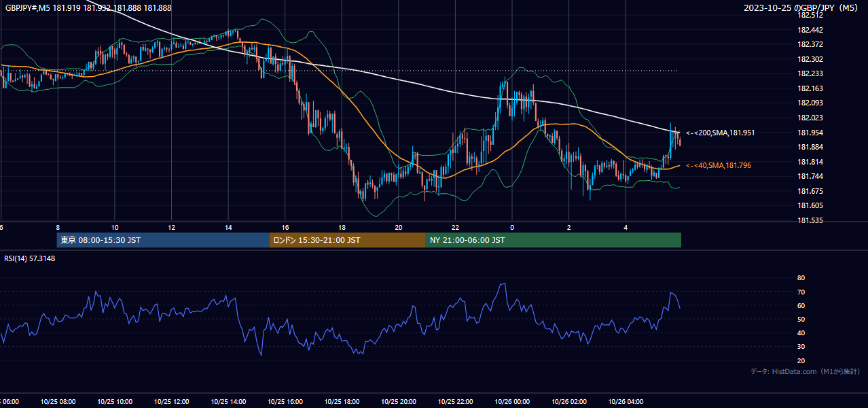Viewport: 868px width, 408px height.
Task: Click hour tick 22 on price chart axis
Action: [455, 227]
